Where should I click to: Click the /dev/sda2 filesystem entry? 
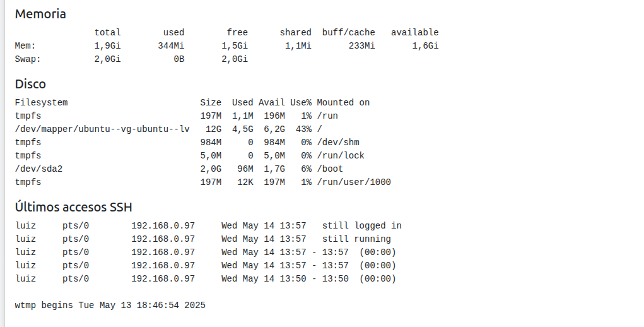point(38,169)
